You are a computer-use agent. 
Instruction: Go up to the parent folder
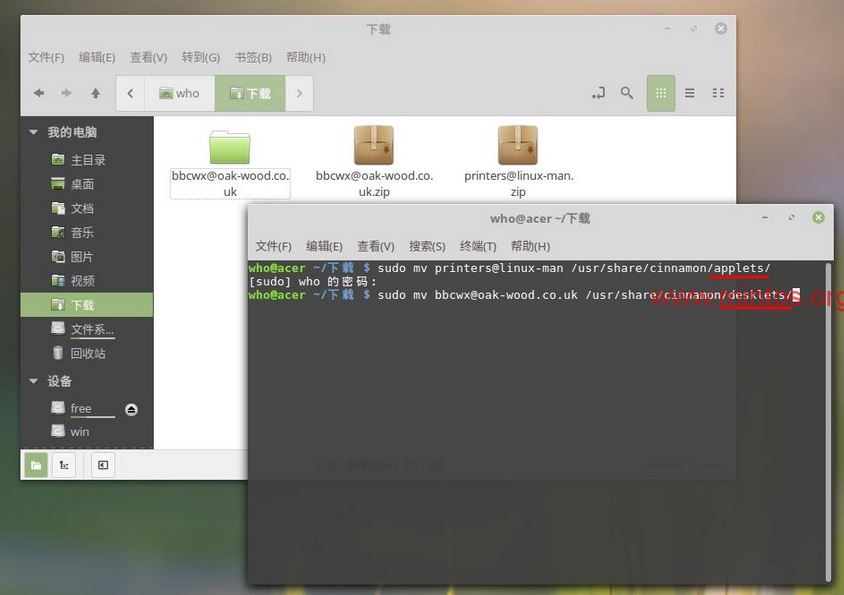pos(95,93)
